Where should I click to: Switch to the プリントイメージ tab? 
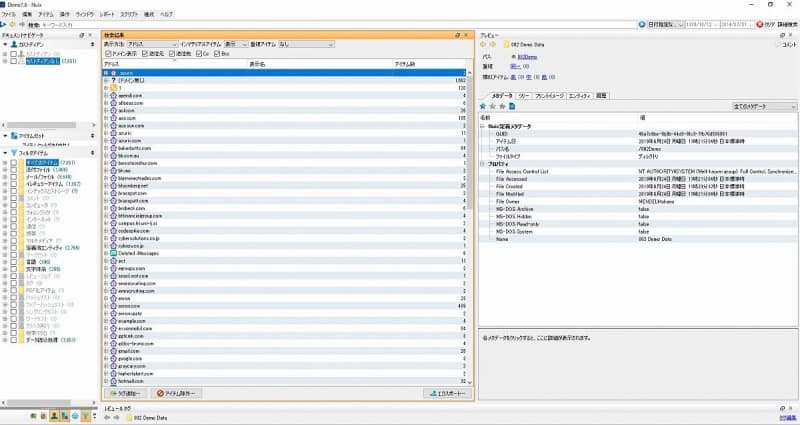pyautogui.click(x=549, y=95)
